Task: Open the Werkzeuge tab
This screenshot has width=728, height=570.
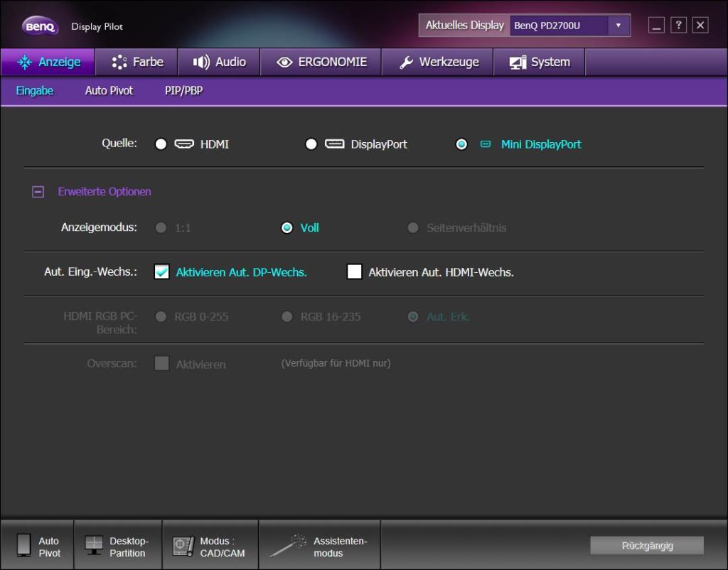Action: coord(438,62)
